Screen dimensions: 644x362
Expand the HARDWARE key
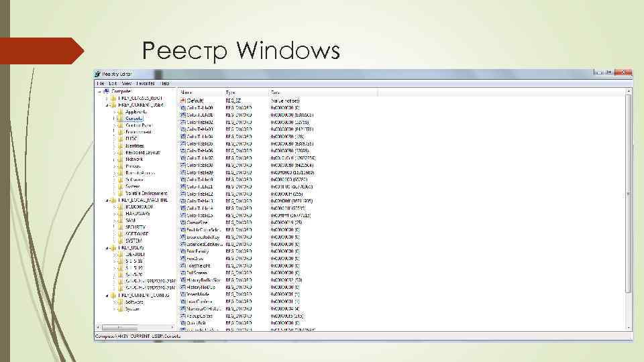(x=114, y=214)
